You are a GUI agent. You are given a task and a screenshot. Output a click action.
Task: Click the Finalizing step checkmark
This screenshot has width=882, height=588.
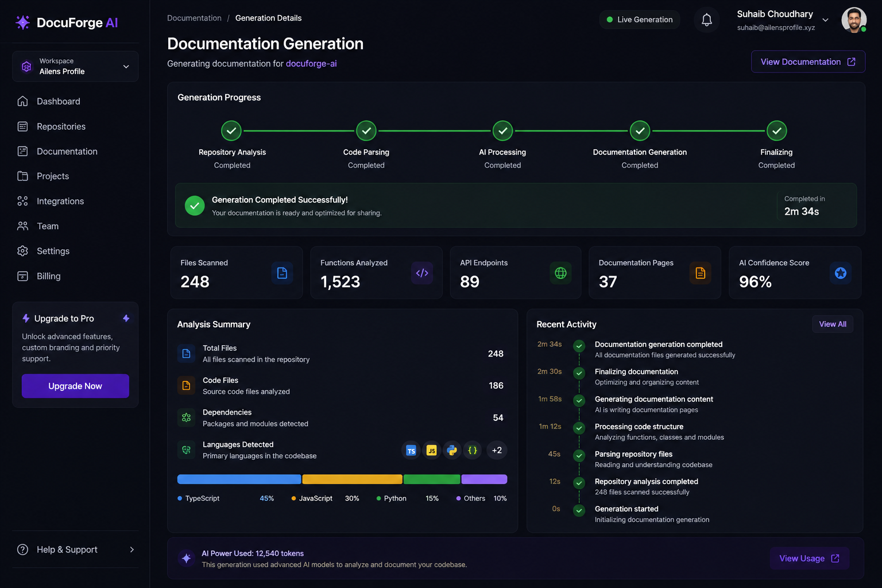(x=776, y=131)
